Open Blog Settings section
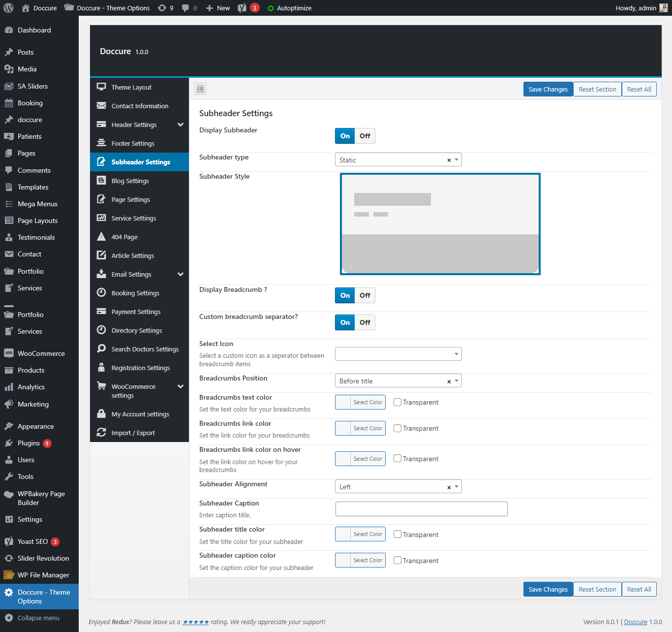Image resolution: width=672 pixels, height=632 pixels. pyautogui.click(x=130, y=181)
